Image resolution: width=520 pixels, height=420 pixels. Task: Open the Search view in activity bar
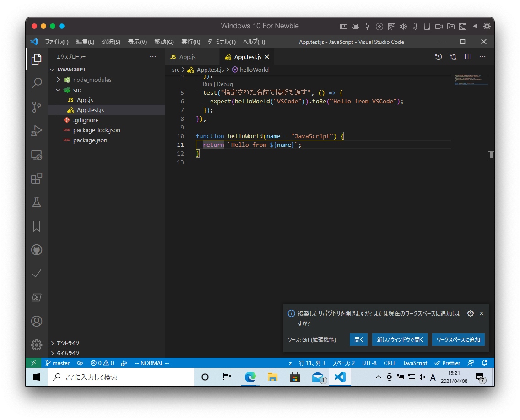coord(37,83)
